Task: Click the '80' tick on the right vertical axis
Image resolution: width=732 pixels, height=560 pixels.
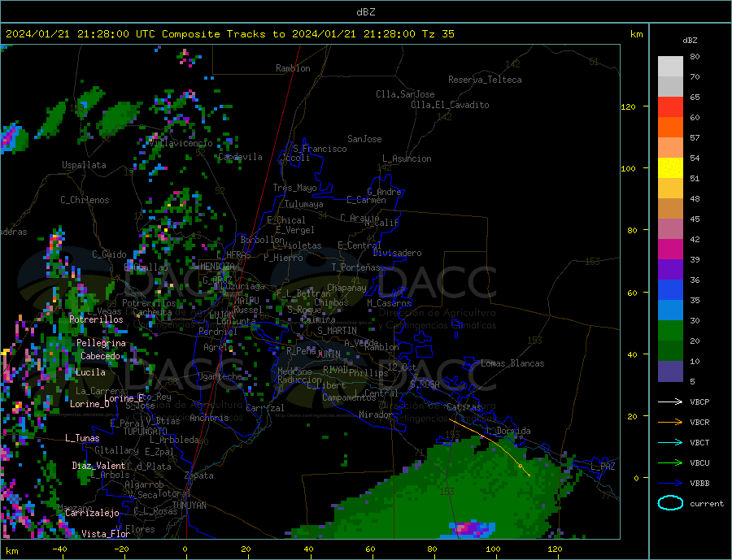Action: [x=632, y=230]
